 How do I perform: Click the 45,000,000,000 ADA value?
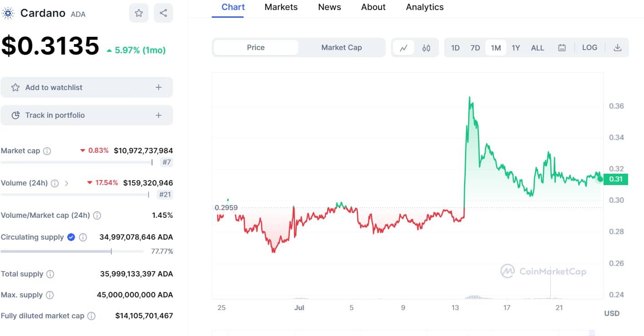coord(135,295)
